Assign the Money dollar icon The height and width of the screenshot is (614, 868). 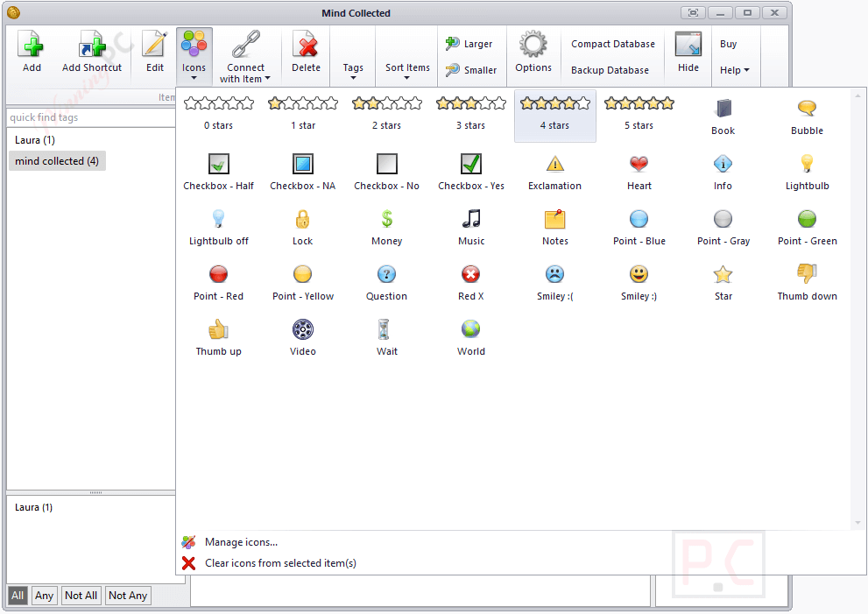coord(387,227)
